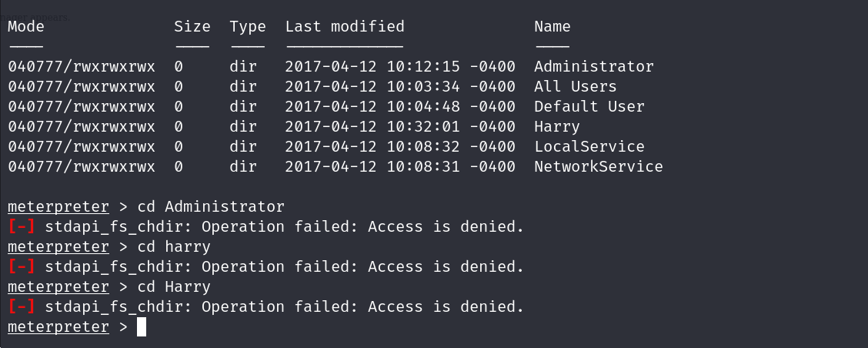Click Harry in the directory listing

coord(556,127)
